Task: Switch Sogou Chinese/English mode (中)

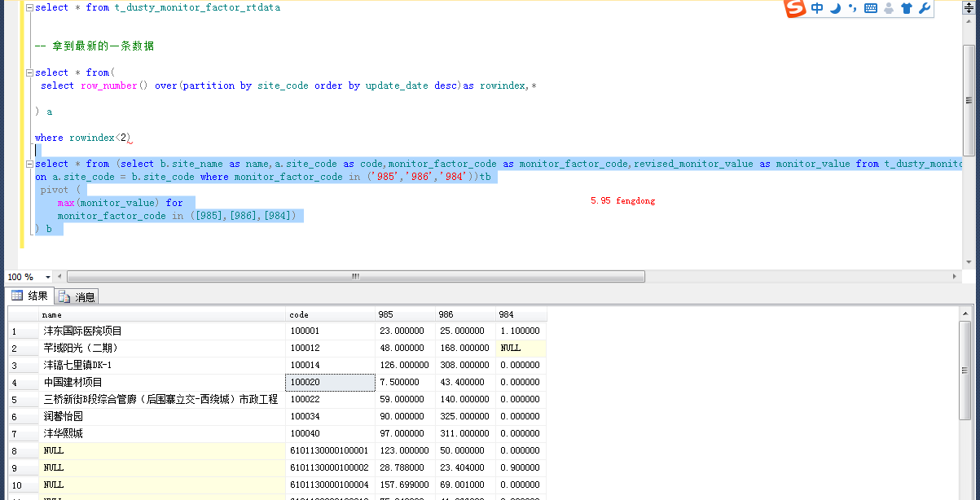Action: tap(817, 9)
